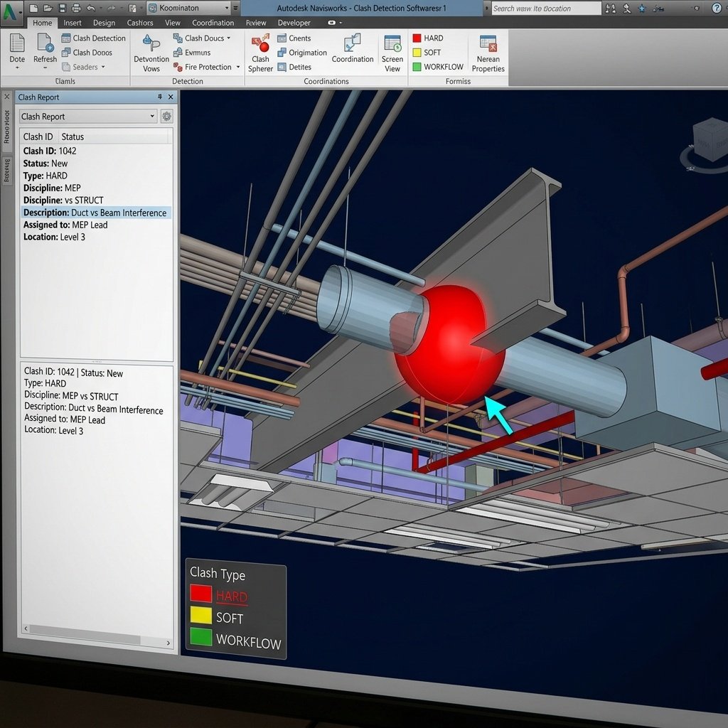
Task: Pin the Clash Report panel
Action: [160, 97]
